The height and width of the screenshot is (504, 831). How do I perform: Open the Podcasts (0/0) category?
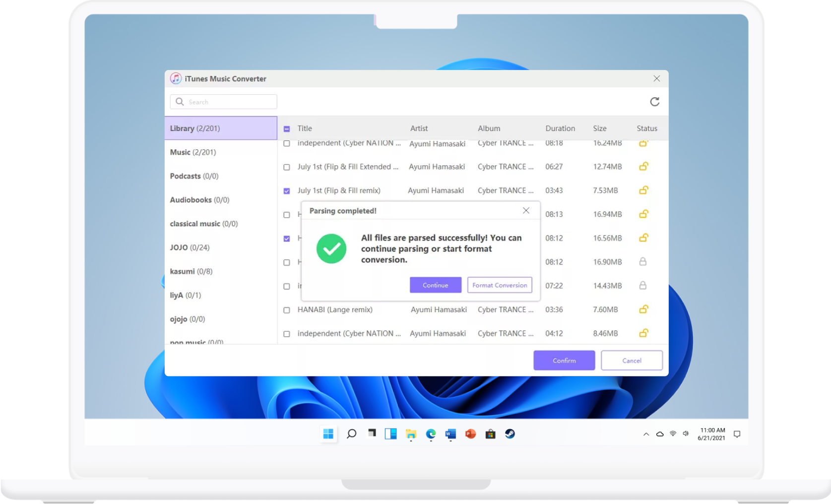coord(221,176)
